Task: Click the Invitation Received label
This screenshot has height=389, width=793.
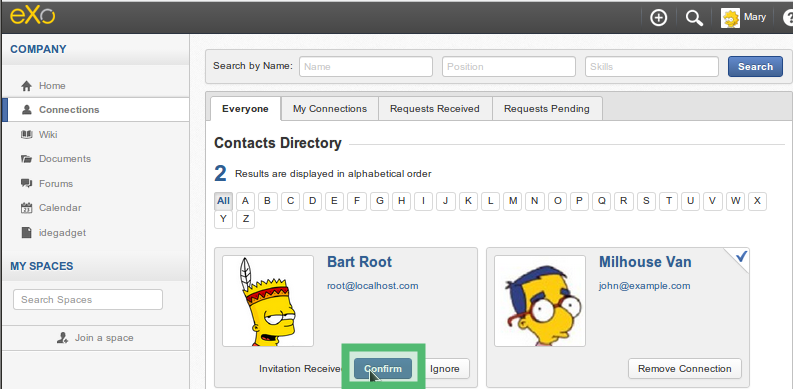Action: point(300,369)
